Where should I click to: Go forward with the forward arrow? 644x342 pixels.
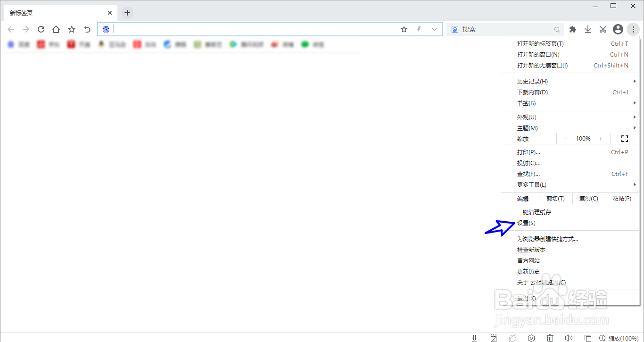coord(26,29)
